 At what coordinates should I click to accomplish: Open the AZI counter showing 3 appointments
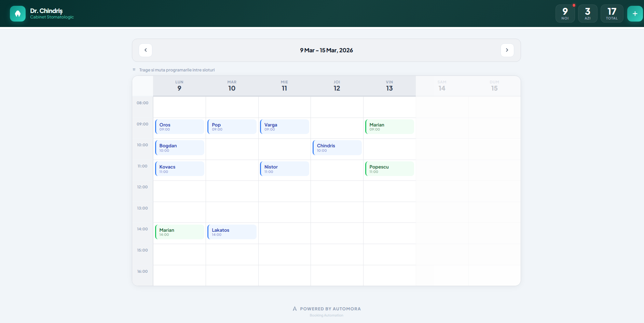tap(588, 13)
